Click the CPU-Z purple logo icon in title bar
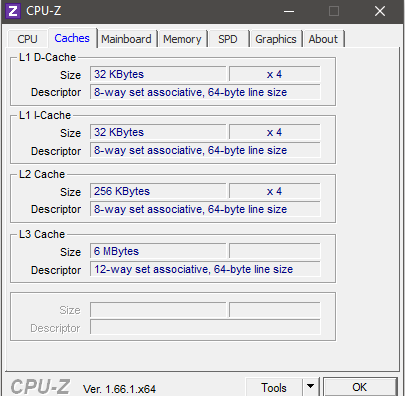This screenshot has height=396, width=405. click(13, 11)
